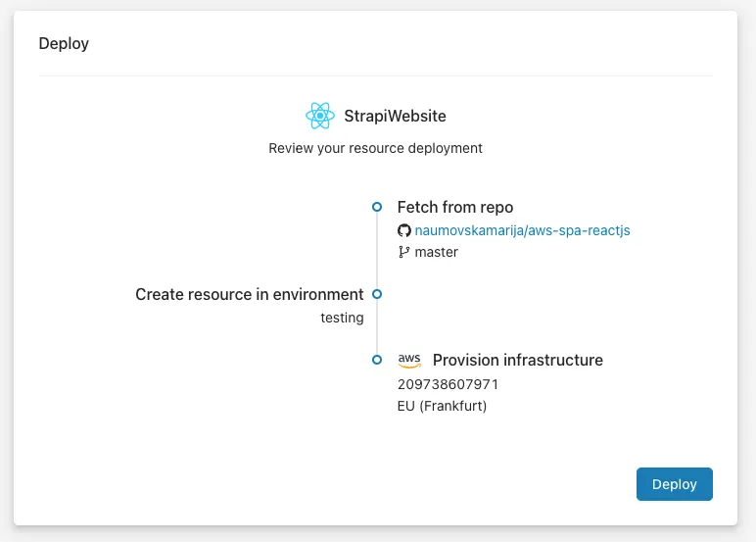The height and width of the screenshot is (542, 756).
Task: Click the GitHub octocat icon
Action: (x=404, y=230)
